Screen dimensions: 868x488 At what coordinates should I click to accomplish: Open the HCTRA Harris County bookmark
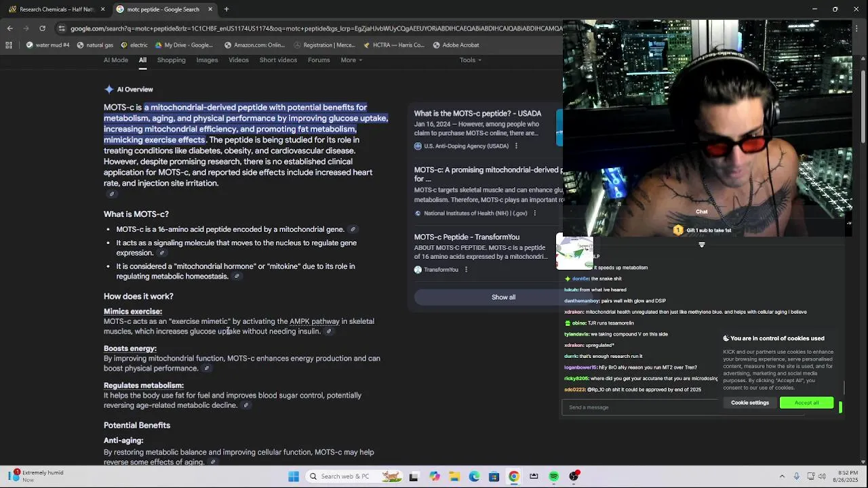pos(394,45)
